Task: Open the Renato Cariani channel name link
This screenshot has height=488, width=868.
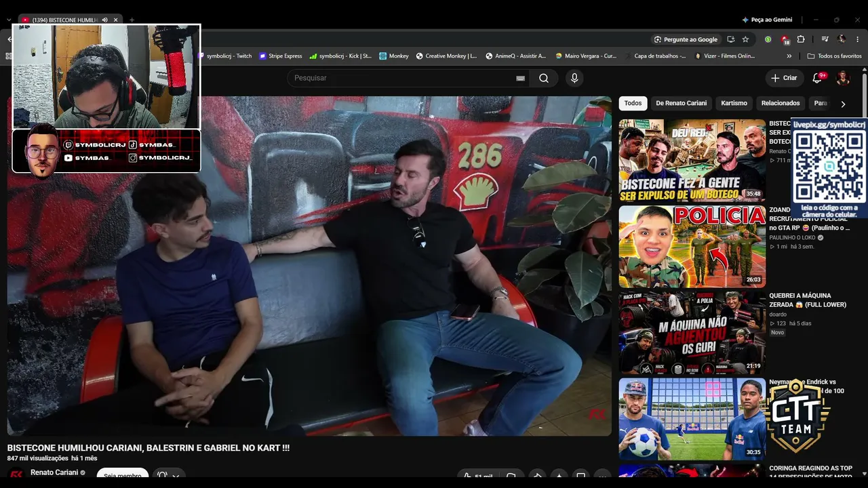Action: click(x=54, y=472)
